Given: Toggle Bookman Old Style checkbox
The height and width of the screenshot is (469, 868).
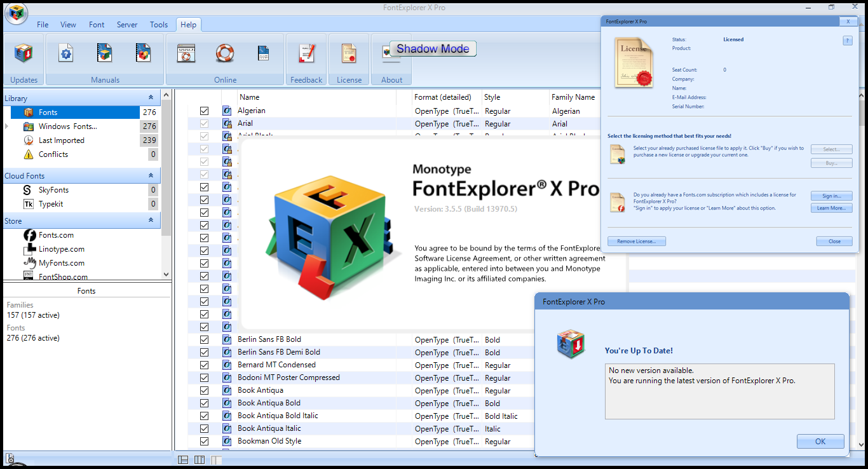Looking at the screenshot, I should (204, 441).
